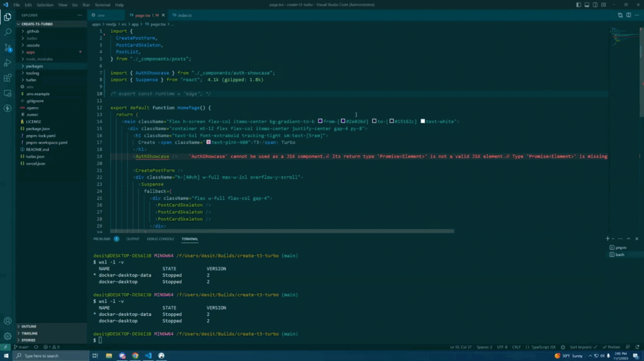Open the Extensions view

click(x=8, y=79)
